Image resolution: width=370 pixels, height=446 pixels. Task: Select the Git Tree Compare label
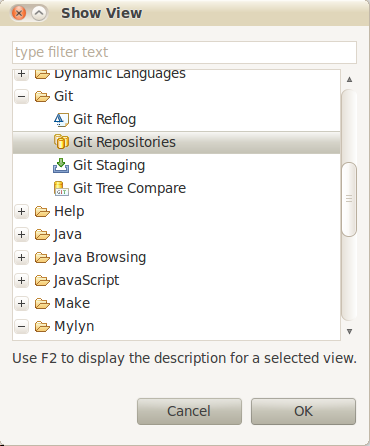pyautogui.click(x=129, y=189)
